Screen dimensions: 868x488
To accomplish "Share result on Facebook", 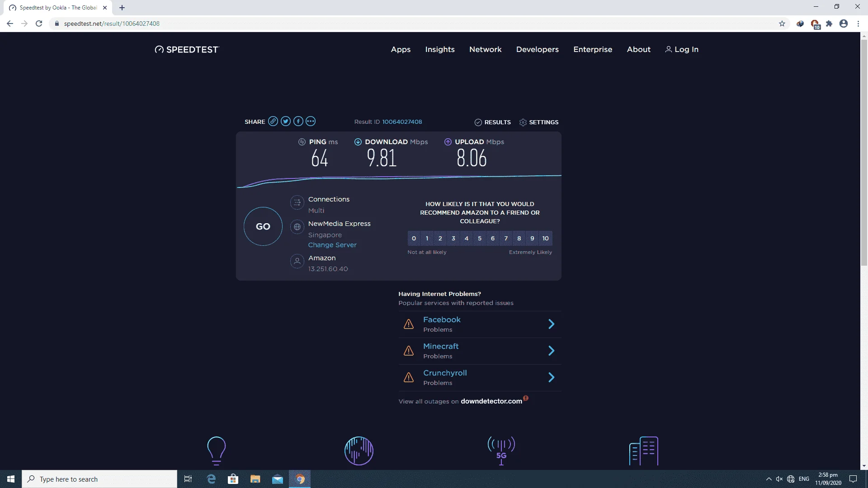I will pyautogui.click(x=298, y=121).
